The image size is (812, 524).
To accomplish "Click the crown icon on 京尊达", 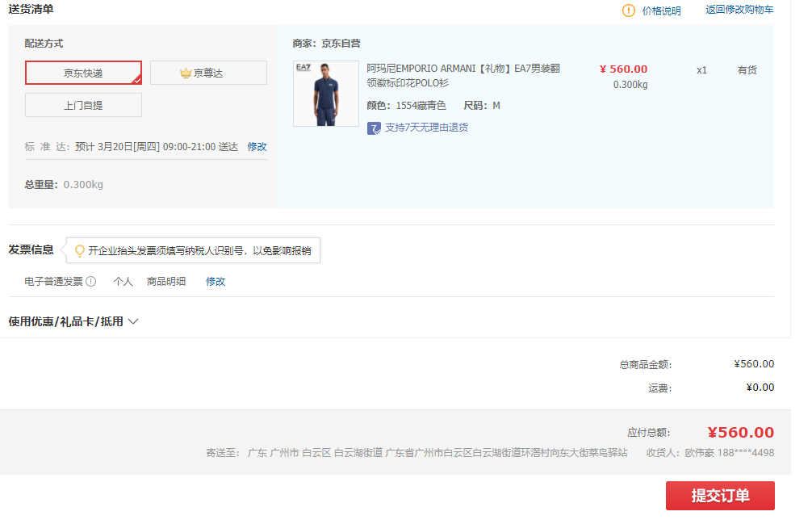I will [186, 73].
